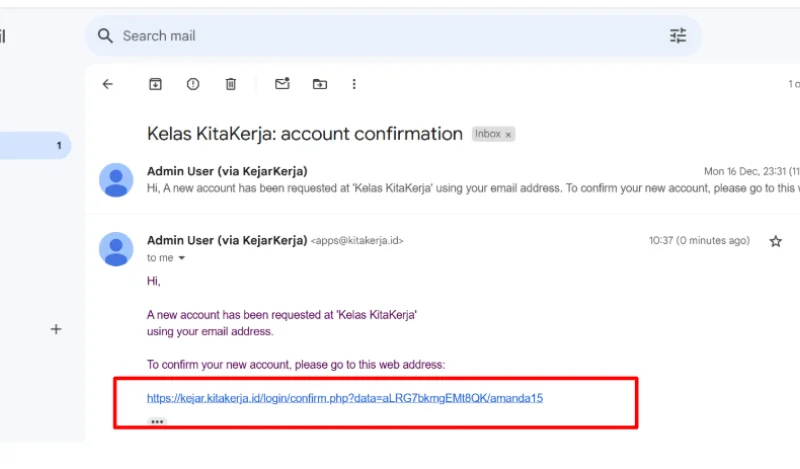Open the Move to folder icon
This screenshot has height=469, width=800.
pyautogui.click(x=320, y=84)
